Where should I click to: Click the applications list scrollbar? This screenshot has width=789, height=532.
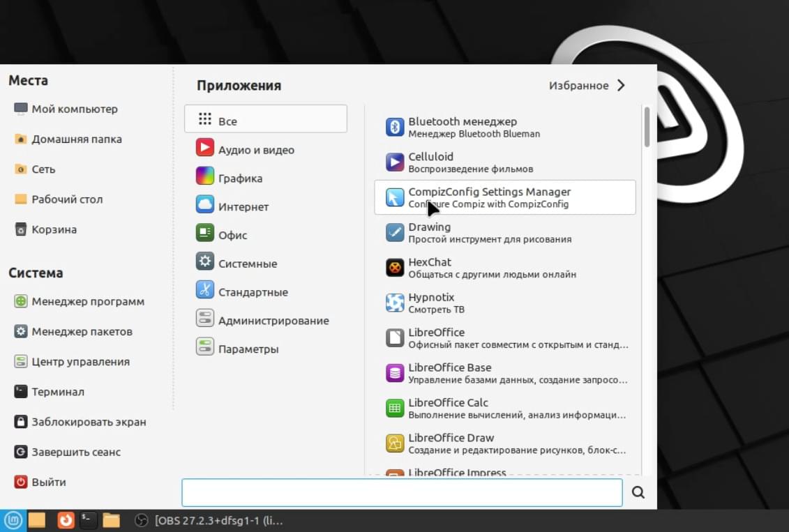pos(647,127)
